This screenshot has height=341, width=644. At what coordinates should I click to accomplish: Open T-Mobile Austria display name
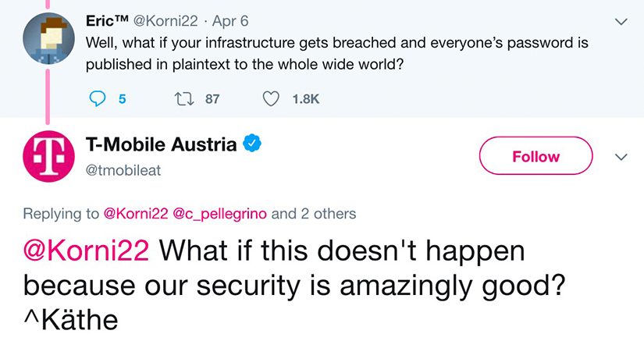point(161,144)
